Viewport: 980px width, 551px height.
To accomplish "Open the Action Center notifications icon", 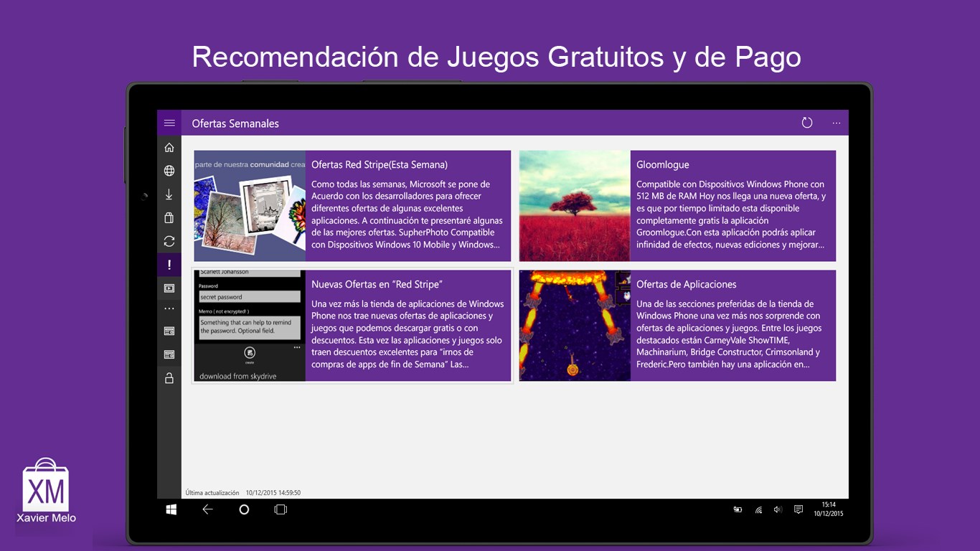I will (x=798, y=509).
